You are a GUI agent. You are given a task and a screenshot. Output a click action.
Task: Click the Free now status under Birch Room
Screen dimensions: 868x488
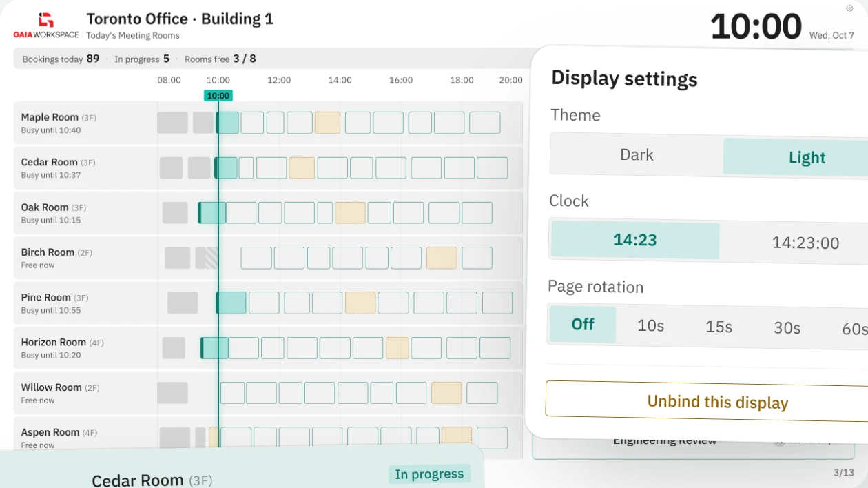[38, 265]
